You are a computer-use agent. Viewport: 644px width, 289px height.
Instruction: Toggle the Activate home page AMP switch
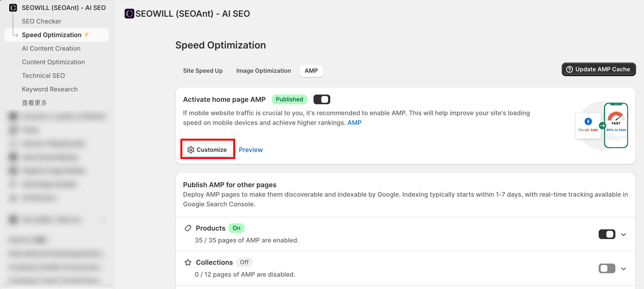click(x=322, y=99)
